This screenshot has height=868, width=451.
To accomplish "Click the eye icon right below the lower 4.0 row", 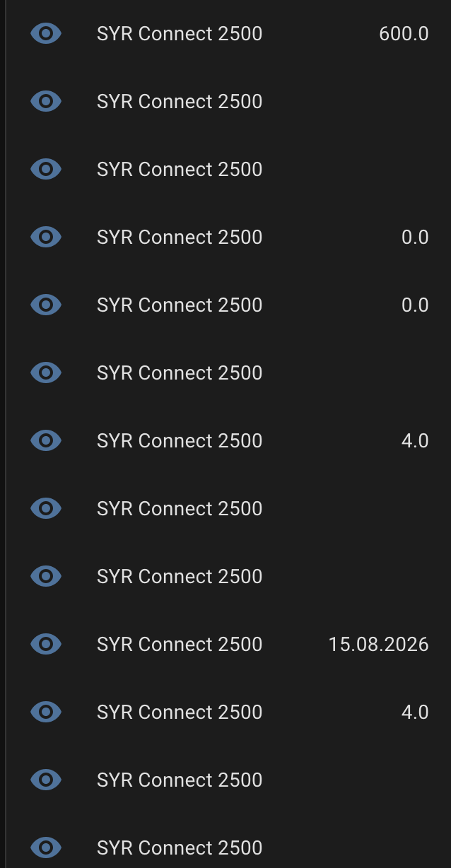I will 46,780.
